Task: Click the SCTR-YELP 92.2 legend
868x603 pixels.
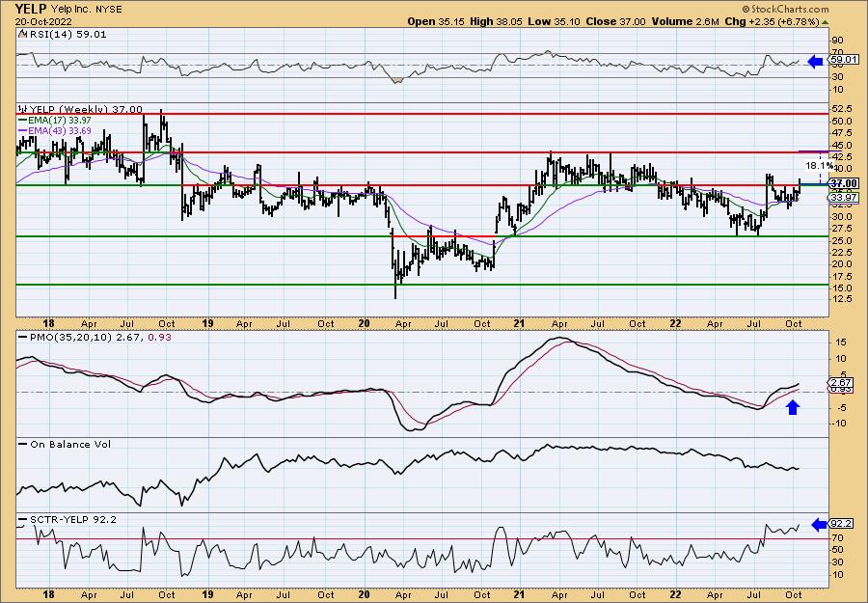Action: point(72,519)
